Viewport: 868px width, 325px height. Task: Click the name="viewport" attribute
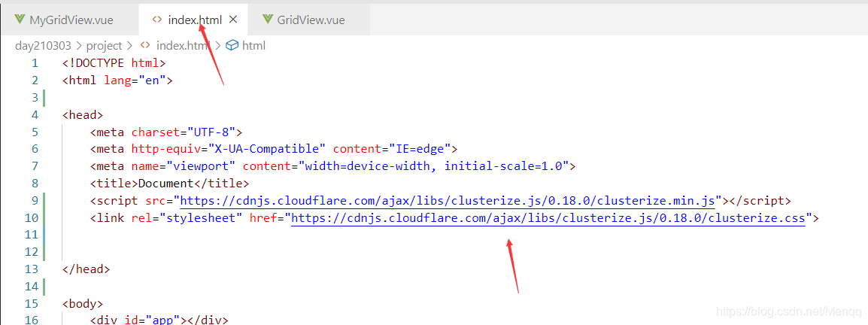tap(184, 166)
